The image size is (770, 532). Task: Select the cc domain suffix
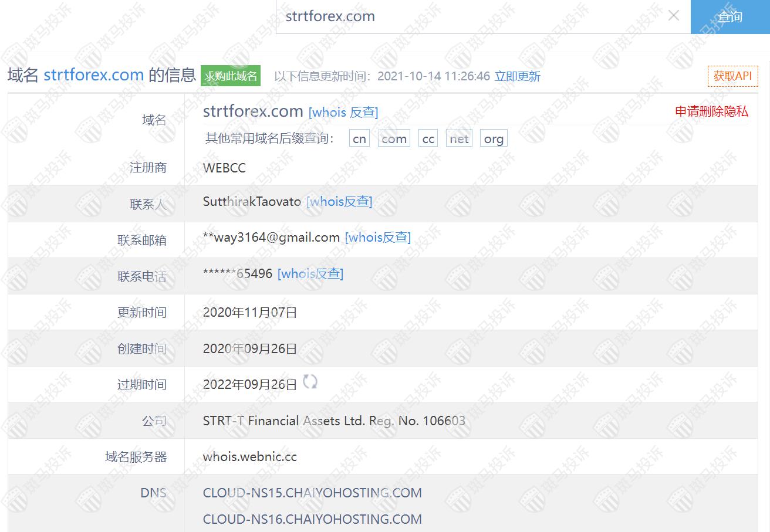click(x=428, y=139)
